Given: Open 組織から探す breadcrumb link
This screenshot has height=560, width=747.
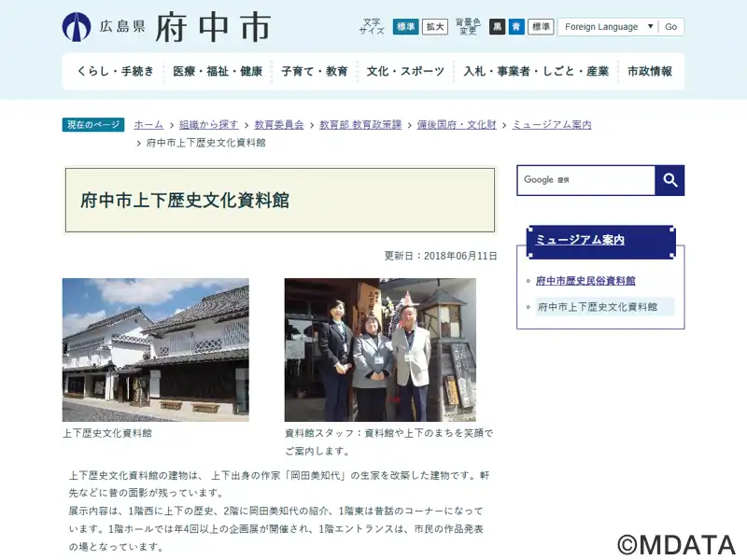Looking at the screenshot, I should (x=208, y=125).
